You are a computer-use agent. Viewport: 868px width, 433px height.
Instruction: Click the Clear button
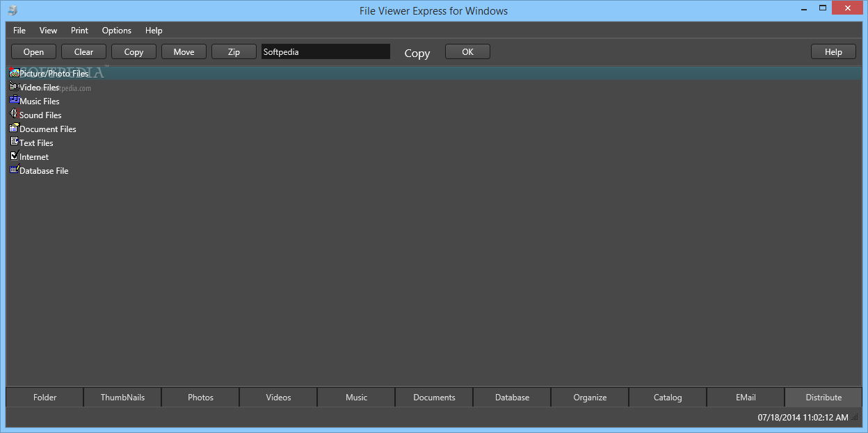(x=83, y=51)
